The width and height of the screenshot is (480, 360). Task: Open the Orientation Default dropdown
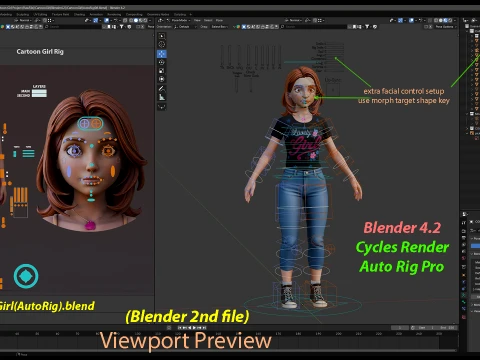[x=185, y=27]
